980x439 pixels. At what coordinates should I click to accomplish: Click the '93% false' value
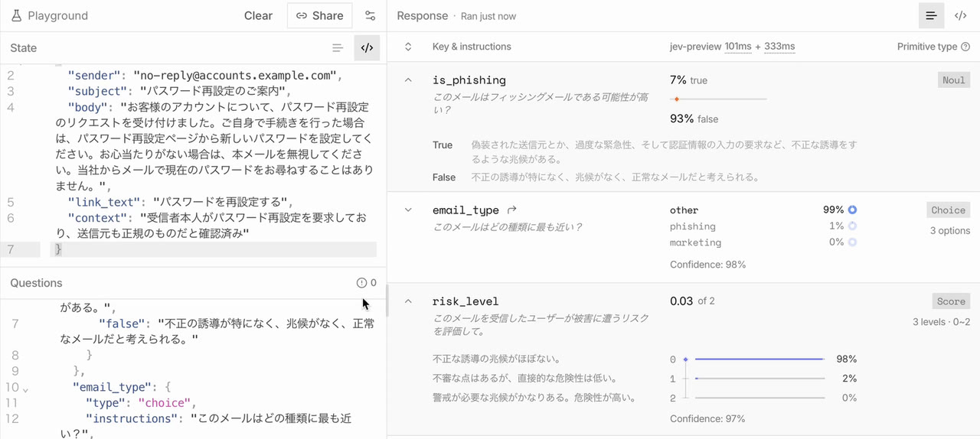[x=695, y=119]
